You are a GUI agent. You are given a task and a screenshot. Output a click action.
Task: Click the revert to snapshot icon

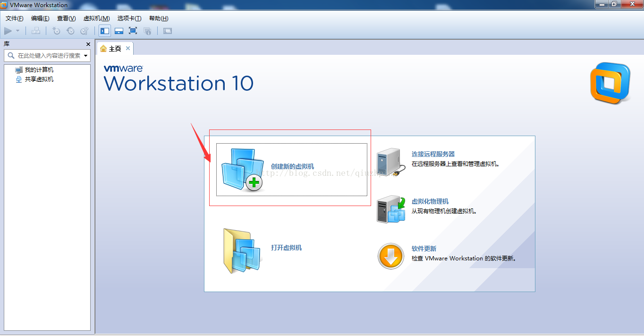click(x=70, y=31)
